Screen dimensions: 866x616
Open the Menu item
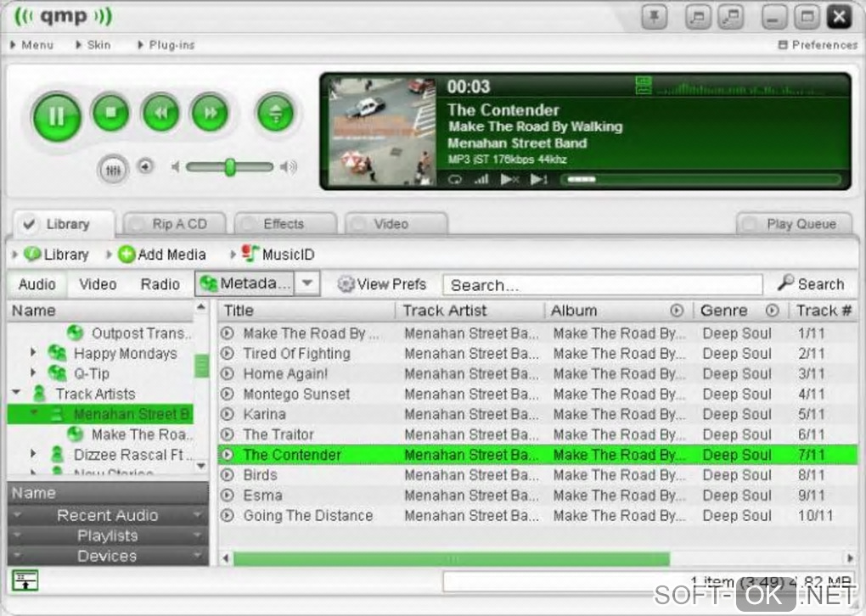coord(32,45)
